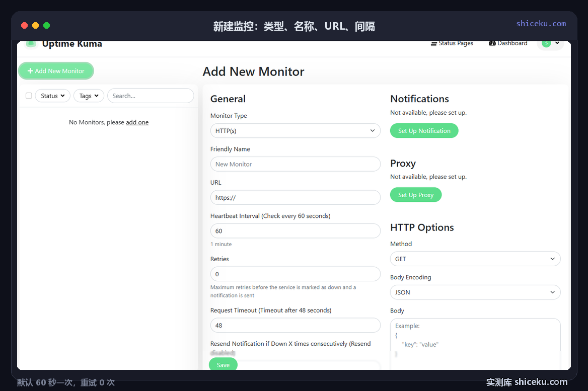Tick the select-all monitors checkbox
This screenshot has width=588, height=391.
(29, 96)
